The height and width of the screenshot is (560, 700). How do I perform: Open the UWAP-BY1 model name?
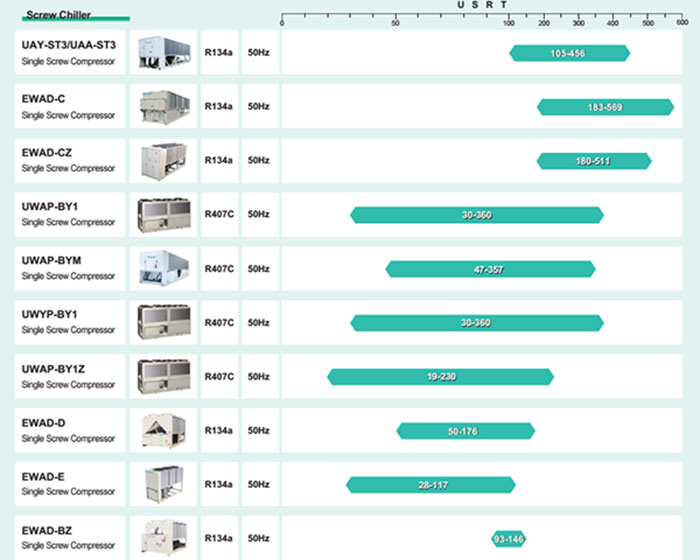(50, 207)
